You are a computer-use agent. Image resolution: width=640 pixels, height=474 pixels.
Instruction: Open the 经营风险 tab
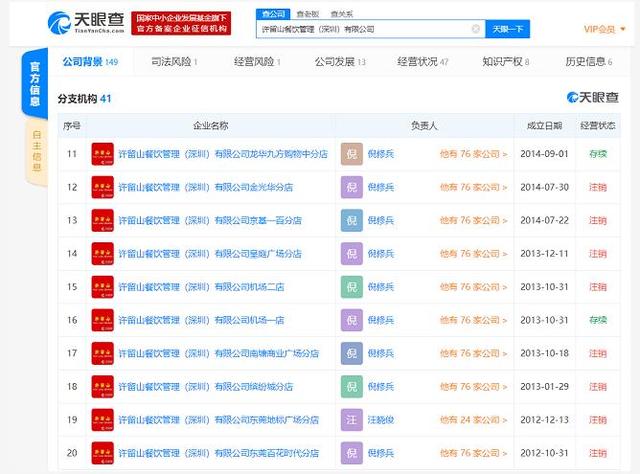tap(257, 62)
